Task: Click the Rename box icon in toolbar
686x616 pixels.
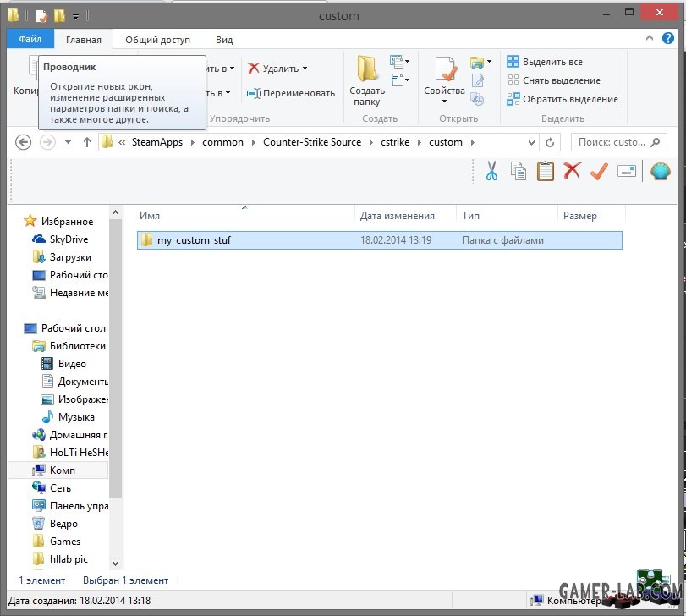Action: click(627, 171)
